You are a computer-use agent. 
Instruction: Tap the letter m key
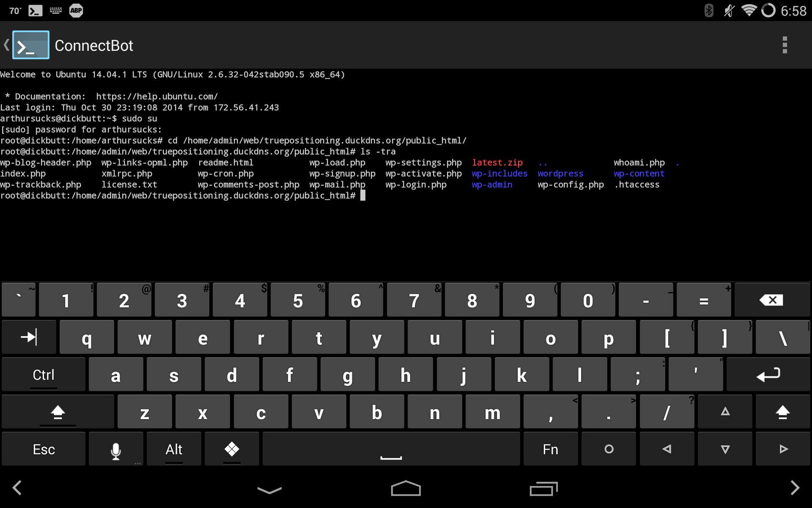pos(493,412)
